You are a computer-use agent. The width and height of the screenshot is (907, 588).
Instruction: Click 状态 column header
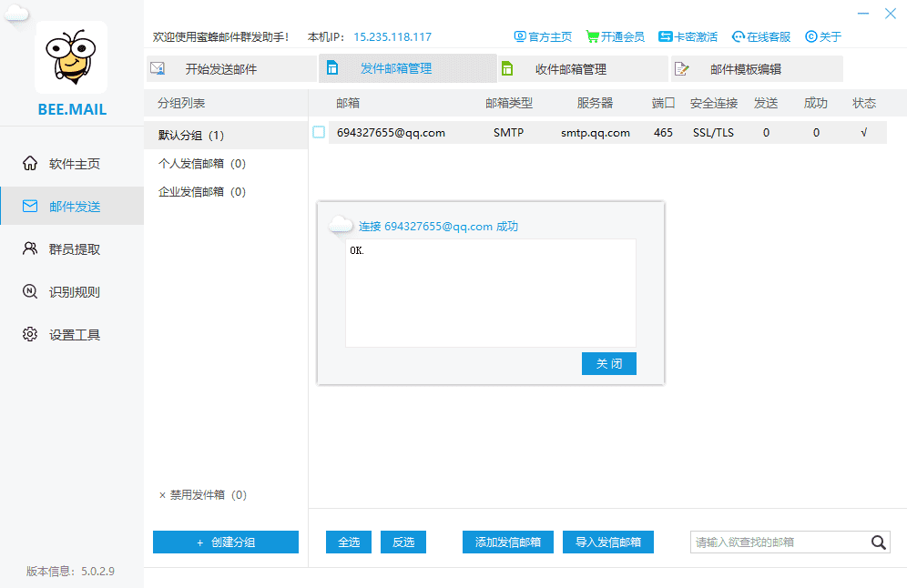[864, 103]
